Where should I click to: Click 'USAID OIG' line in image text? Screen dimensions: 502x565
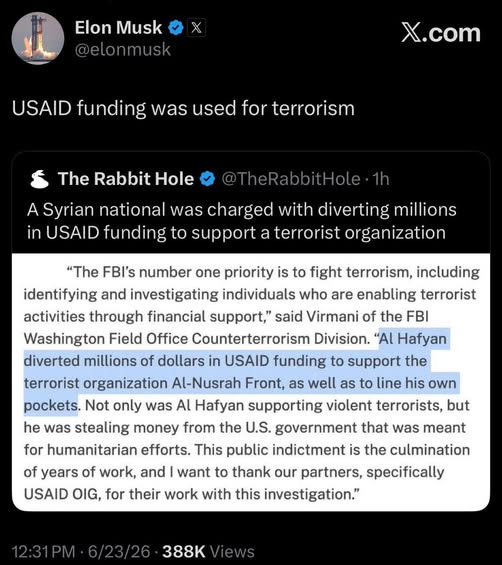192,494
